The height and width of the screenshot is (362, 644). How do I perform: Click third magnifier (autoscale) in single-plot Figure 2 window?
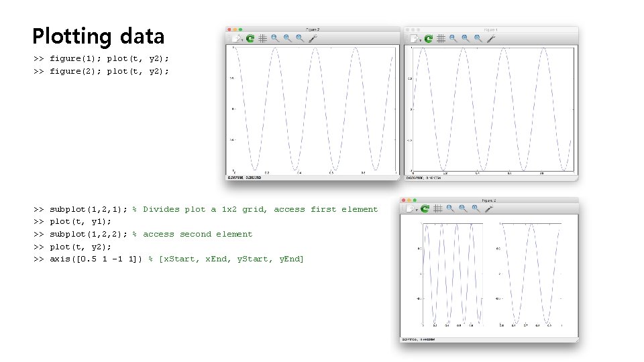300,38
